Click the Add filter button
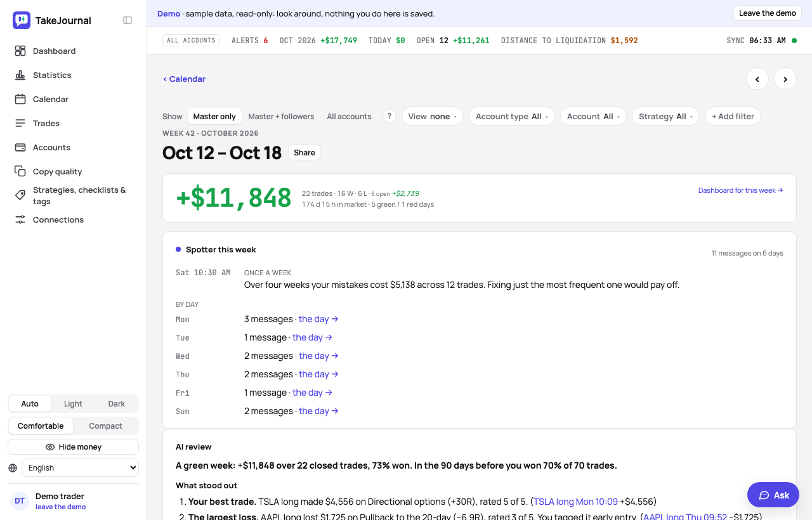The width and height of the screenshot is (812, 520). coord(733,117)
